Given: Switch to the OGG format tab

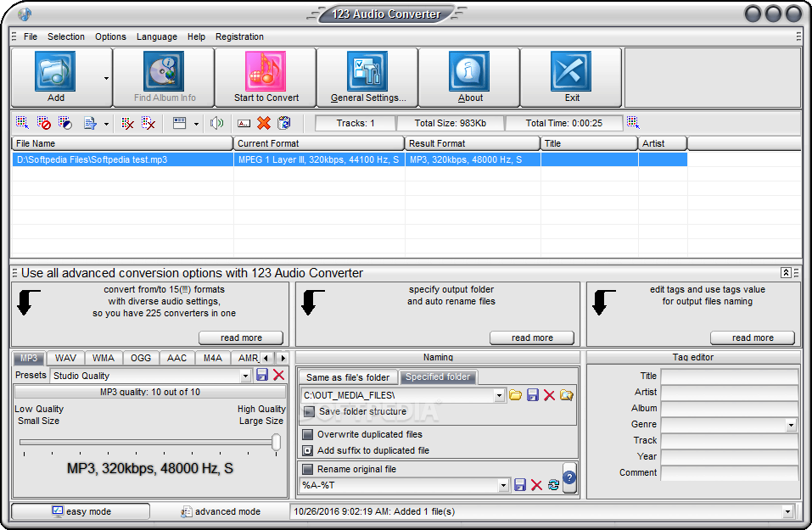Looking at the screenshot, I should 140,358.
